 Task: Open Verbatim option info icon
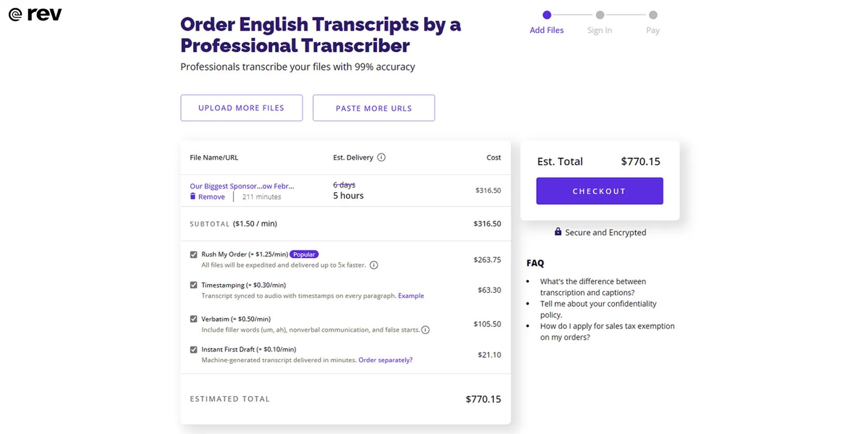click(426, 330)
